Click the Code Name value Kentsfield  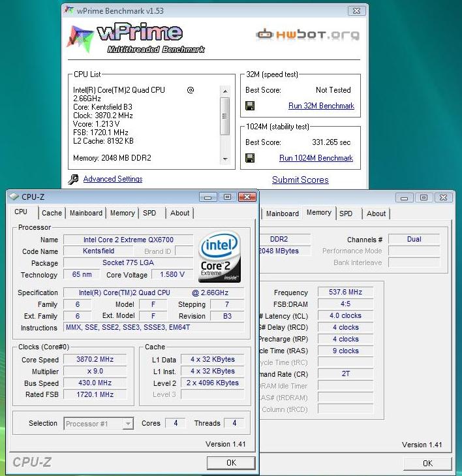(x=99, y=251)
